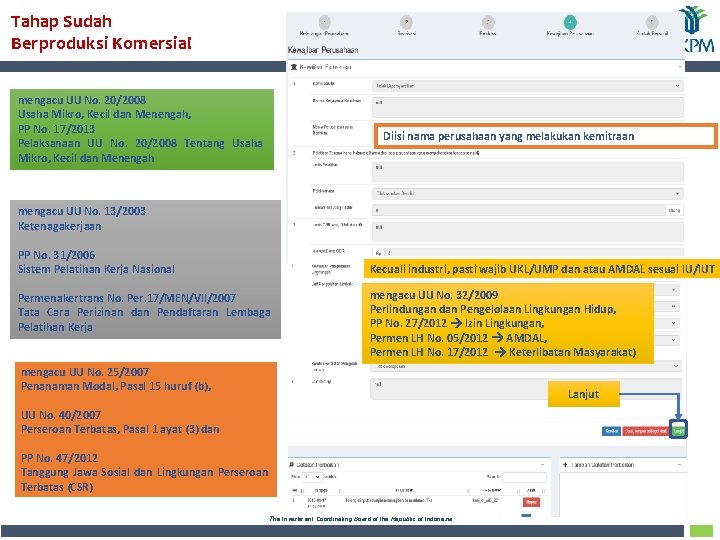Click icon in Catatan Perbaikan panel header
Viewport: 720px width, 540px height.
pyautogui.click(x=292, y=465)
